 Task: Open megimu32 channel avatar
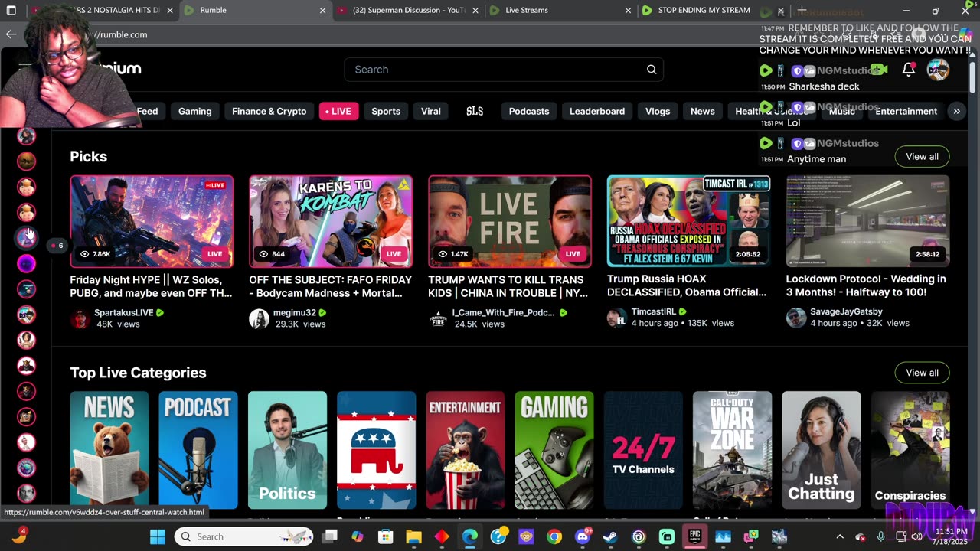click(x=259, y=318)
